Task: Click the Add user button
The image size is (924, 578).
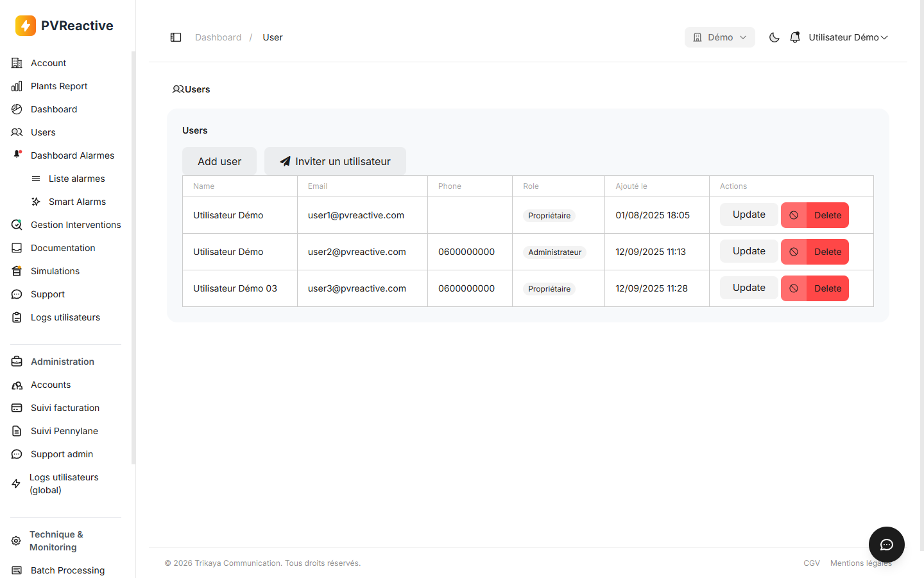Action: point(219,161)
